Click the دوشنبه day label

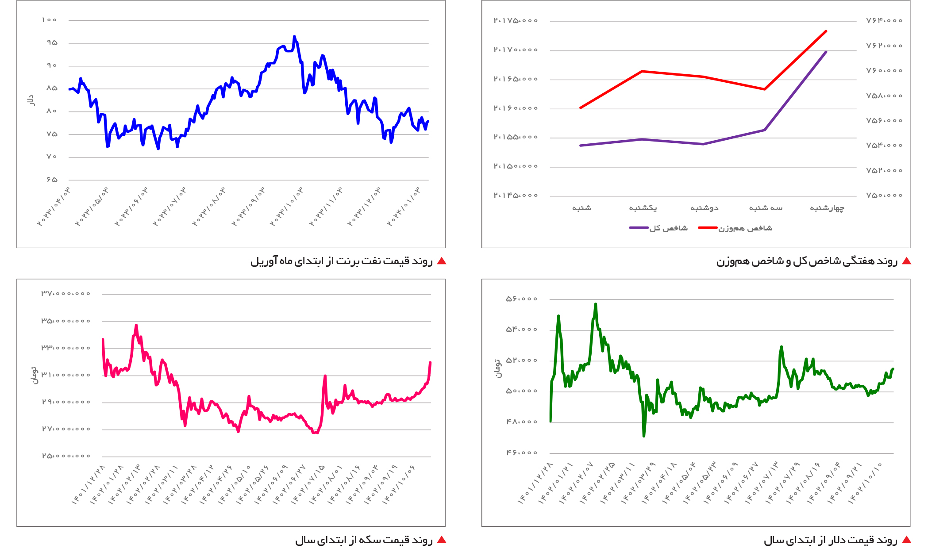coord(704,208)
